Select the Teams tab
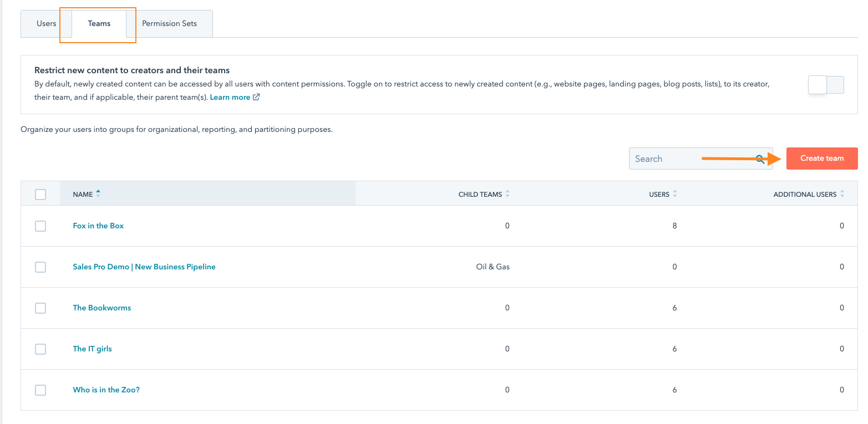Image resolution: width=868 pixels, height=424 pixels. (99, 24)
